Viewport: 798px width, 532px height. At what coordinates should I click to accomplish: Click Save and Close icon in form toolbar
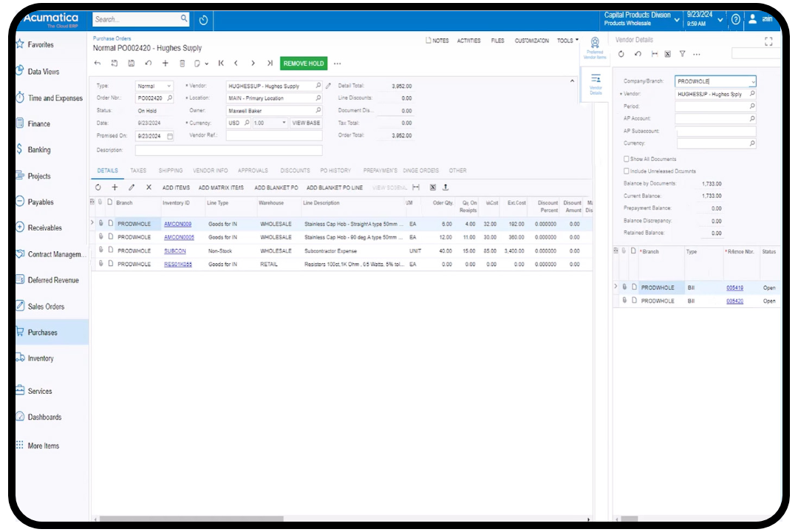click(115, 64)
